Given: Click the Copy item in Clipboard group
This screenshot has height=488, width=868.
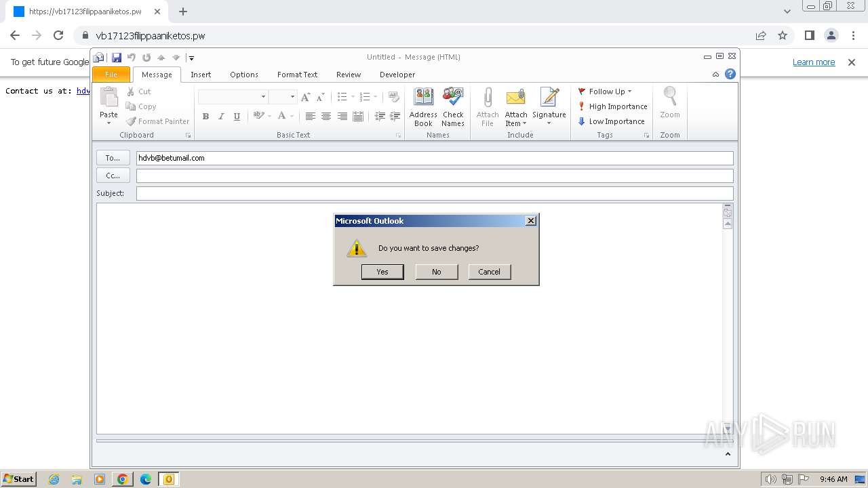Looking at the screenshot, I should 141,106.
